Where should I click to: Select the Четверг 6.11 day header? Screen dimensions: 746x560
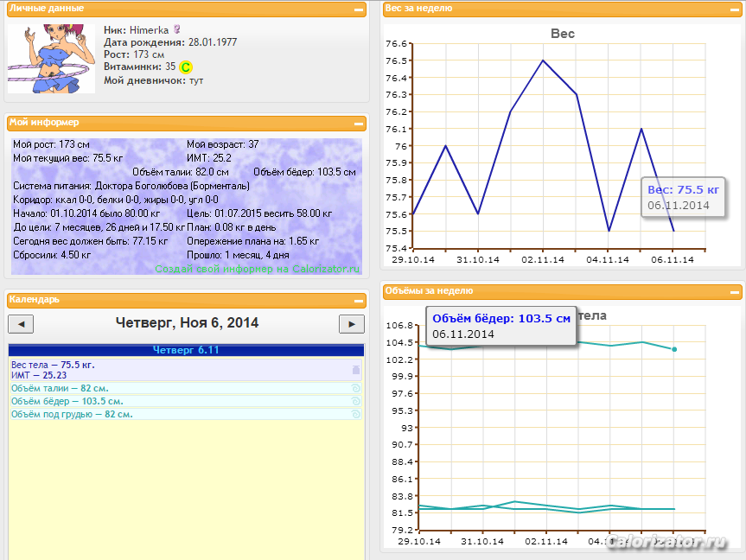tap(186, 350)
